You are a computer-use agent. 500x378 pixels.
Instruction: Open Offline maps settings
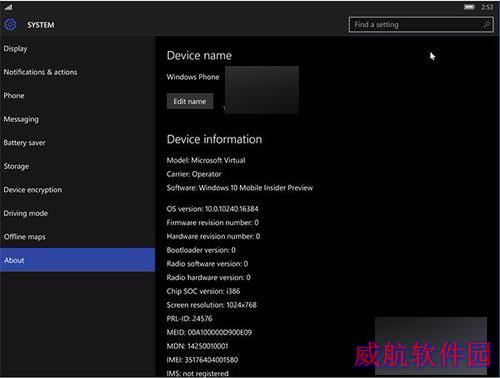click(77, 237)
